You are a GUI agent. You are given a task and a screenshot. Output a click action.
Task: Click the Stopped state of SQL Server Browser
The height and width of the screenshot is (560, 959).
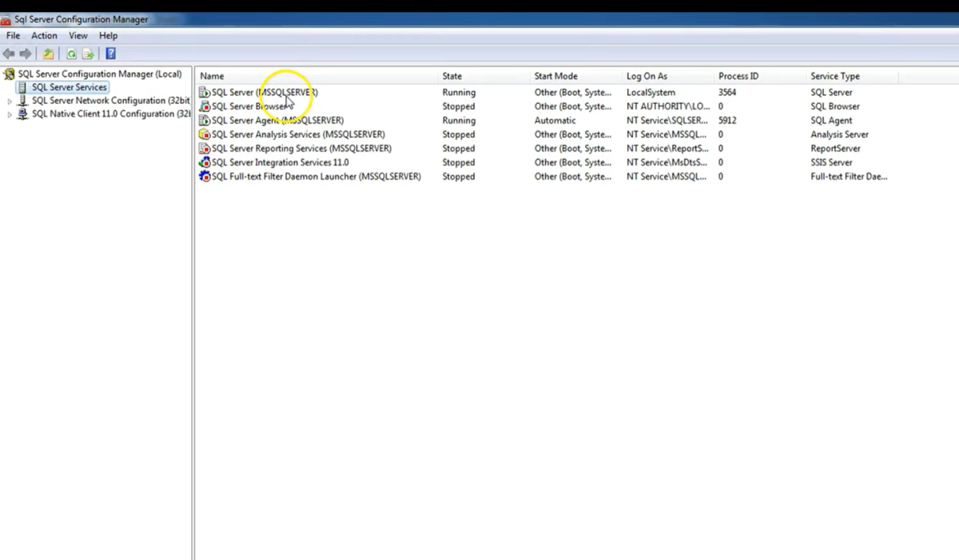click(459, 106)
